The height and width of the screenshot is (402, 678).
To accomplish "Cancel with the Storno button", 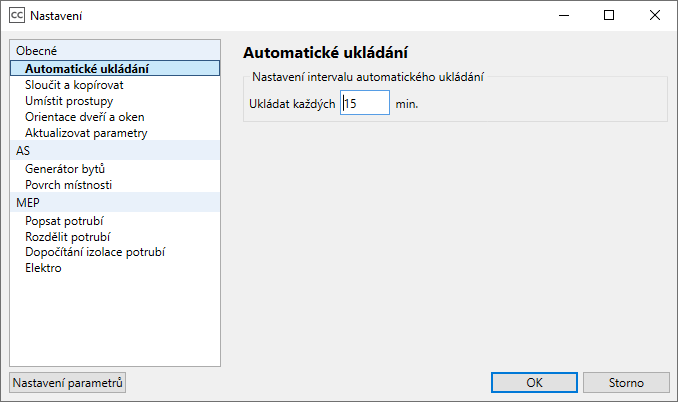I will [626, 383].
